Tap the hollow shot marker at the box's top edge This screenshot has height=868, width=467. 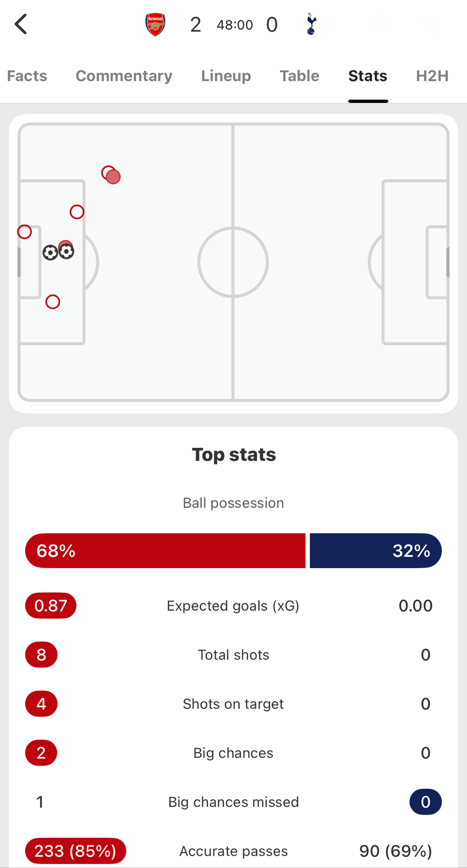coord(77,212)
